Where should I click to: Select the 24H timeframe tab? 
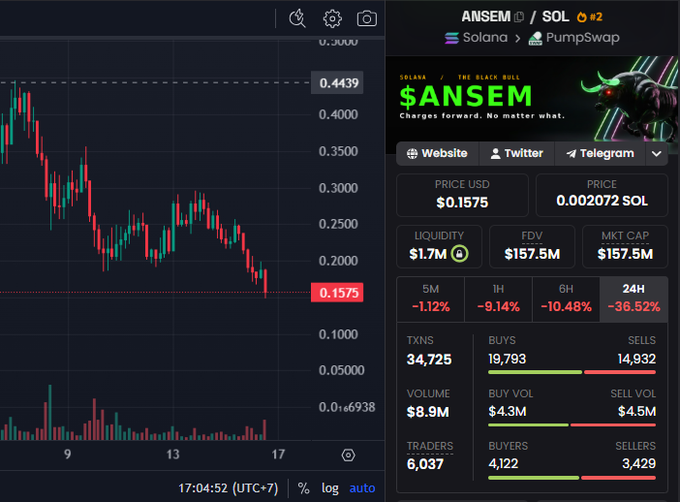(x=634, y=299)
